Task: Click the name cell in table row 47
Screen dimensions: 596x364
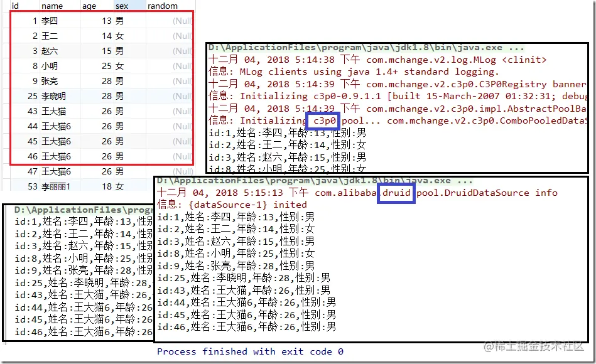Action: coord(57,171)
